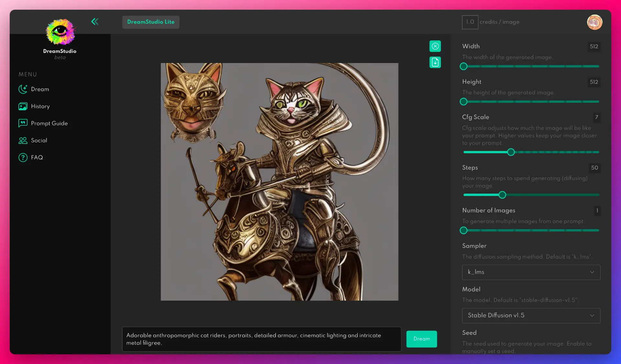This screenshot has height=364, width=621.
Task: Click the DreamStudio Lite button
Action: pyautogui.click(x=151, y=22)
